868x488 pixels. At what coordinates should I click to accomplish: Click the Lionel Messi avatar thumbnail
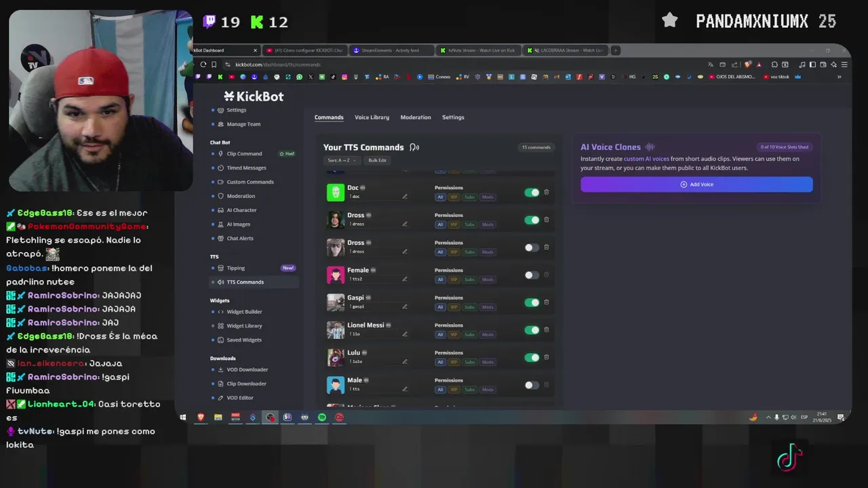click(336, 330)
